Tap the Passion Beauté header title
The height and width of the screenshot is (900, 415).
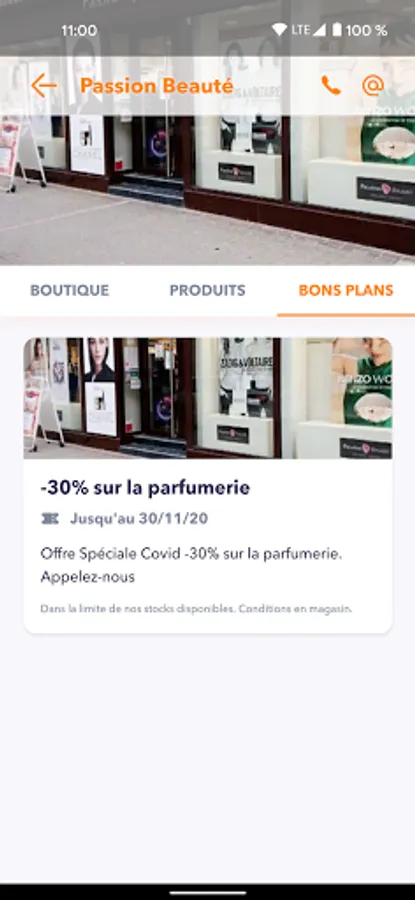157,86
